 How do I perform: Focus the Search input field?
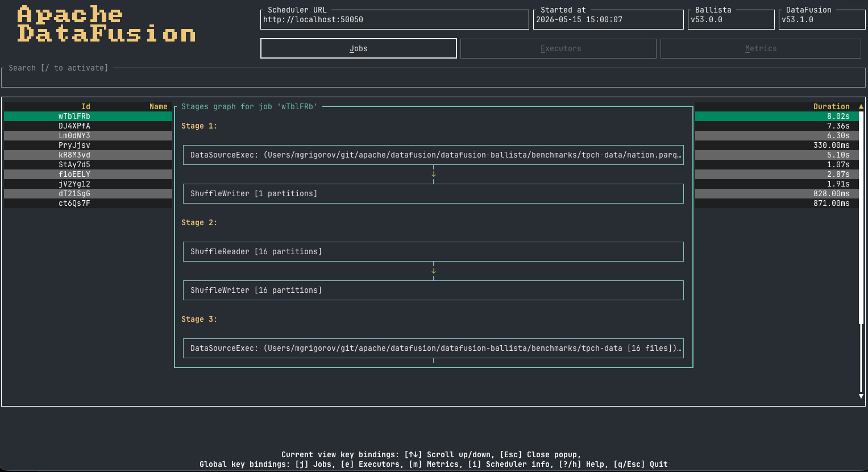434,78
